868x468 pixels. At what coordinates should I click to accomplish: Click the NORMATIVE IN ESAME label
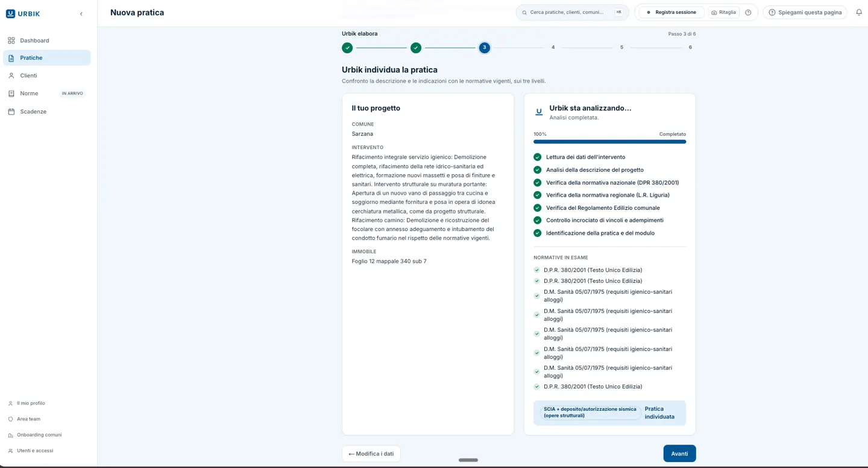click(561, 258)
